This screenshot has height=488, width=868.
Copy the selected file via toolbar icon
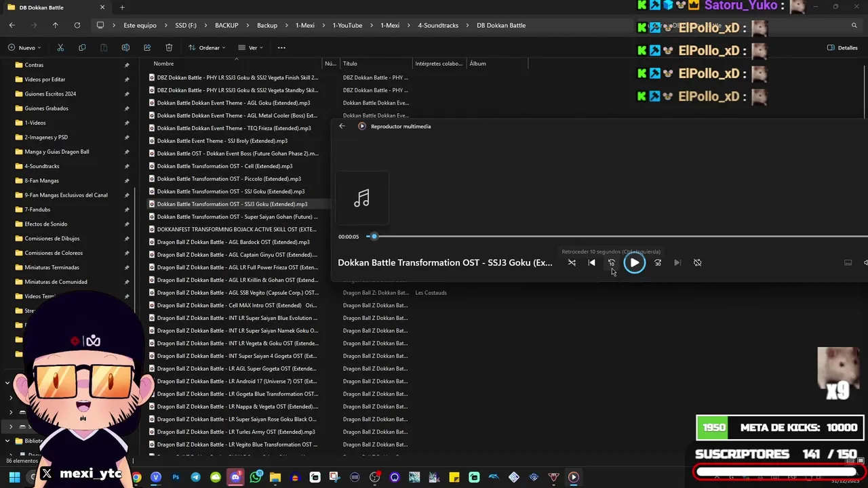(82, 47)
